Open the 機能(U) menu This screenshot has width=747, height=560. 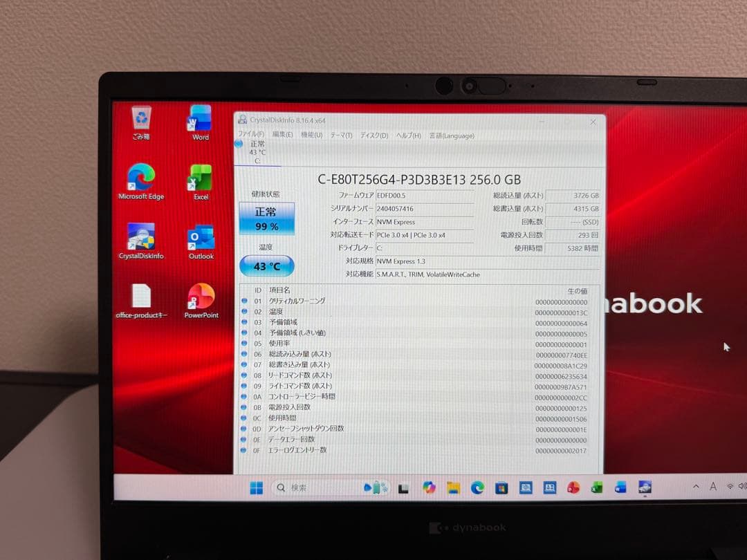tap(310, 135)
